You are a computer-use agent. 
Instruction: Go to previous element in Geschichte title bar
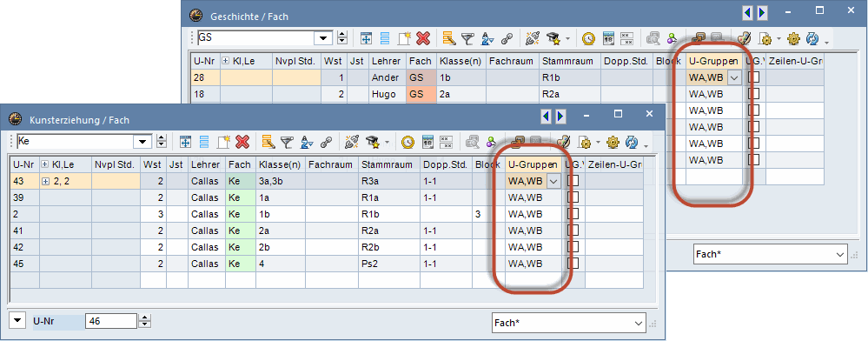tap(748, 12)
